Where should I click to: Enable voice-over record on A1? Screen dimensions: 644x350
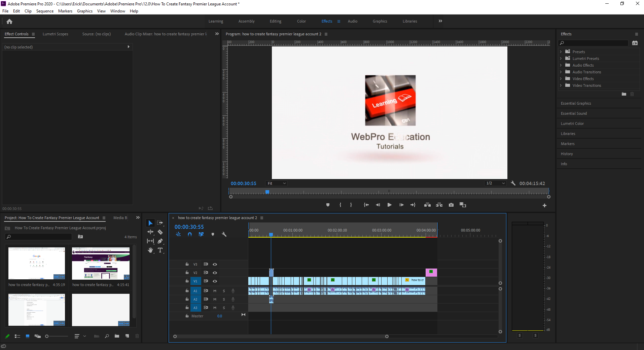(233, 291)
